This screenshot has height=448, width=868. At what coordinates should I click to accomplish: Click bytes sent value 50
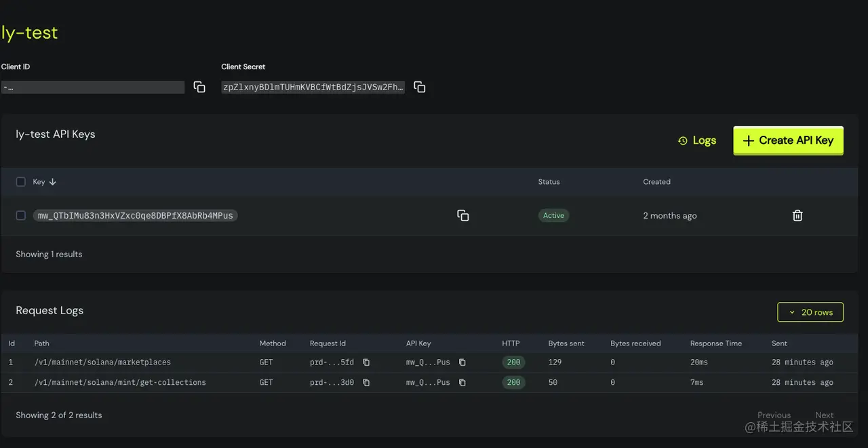pyautogui.click(x=553, y=383)
